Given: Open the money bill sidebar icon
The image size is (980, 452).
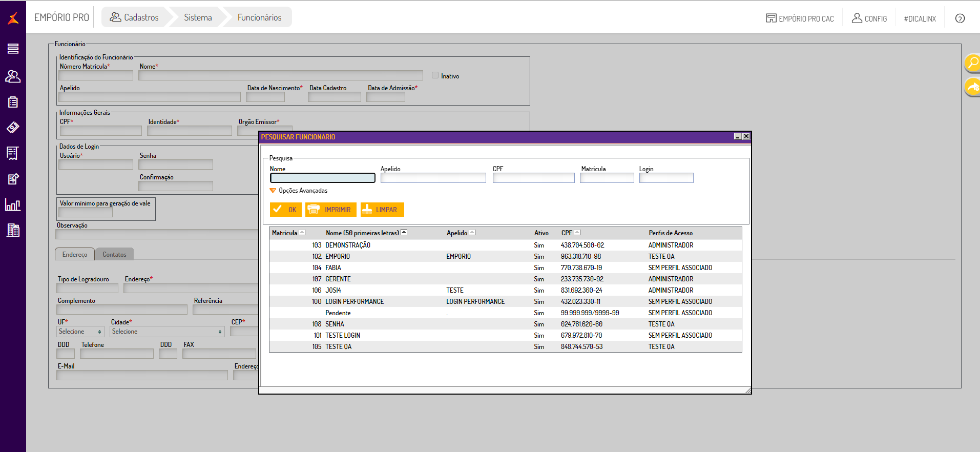Looking at the screenshot, I should (13, 127).
